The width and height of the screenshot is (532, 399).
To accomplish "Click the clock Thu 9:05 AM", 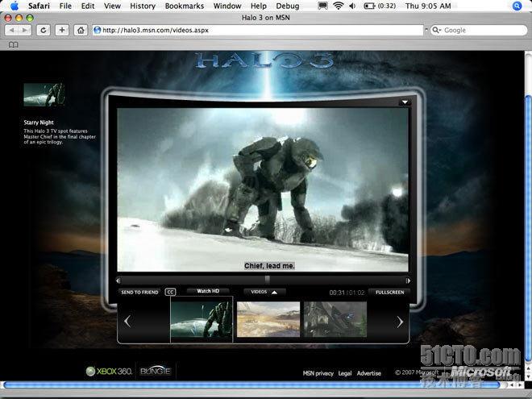I will (428, 6).
